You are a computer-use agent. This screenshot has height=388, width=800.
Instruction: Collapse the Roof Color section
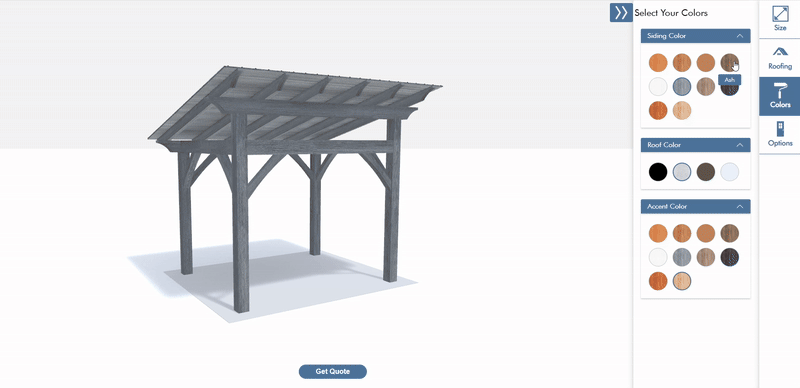click(x=739, y=145)
